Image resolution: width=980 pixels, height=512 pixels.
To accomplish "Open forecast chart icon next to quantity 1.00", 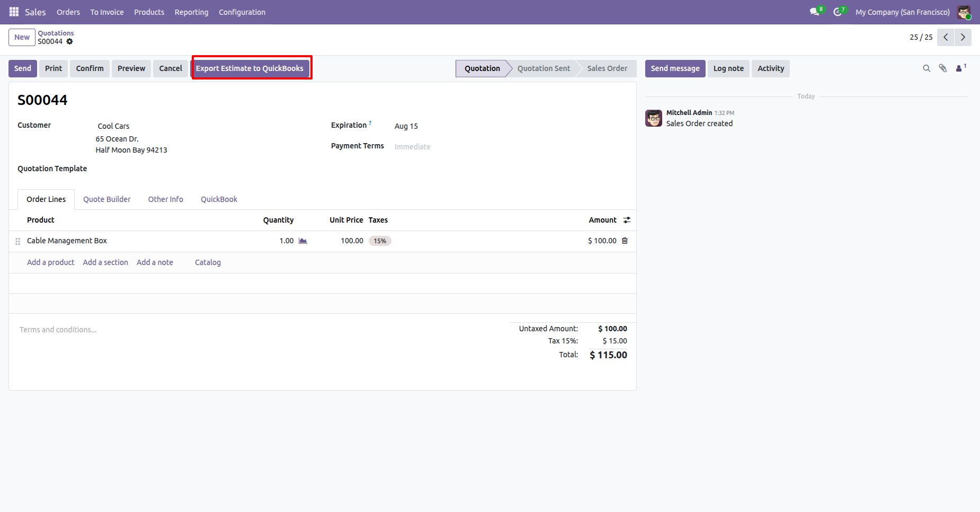I will click(303, 241).
